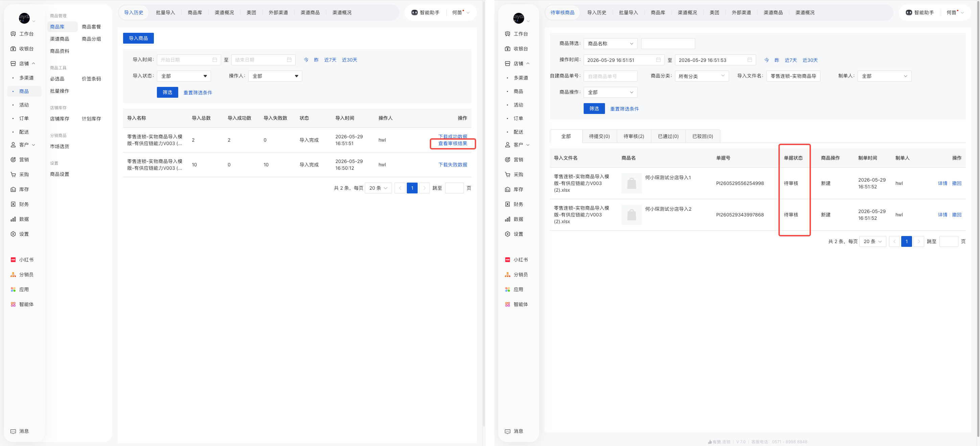Select 已驳回(0) status tab
The height and width of the screenshot is (446, 980).
(x=702, y=136)
